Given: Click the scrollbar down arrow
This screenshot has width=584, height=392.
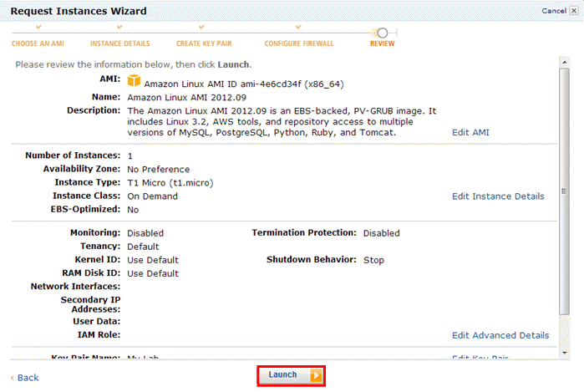Looking at the screenshot, I should [565, 353].
